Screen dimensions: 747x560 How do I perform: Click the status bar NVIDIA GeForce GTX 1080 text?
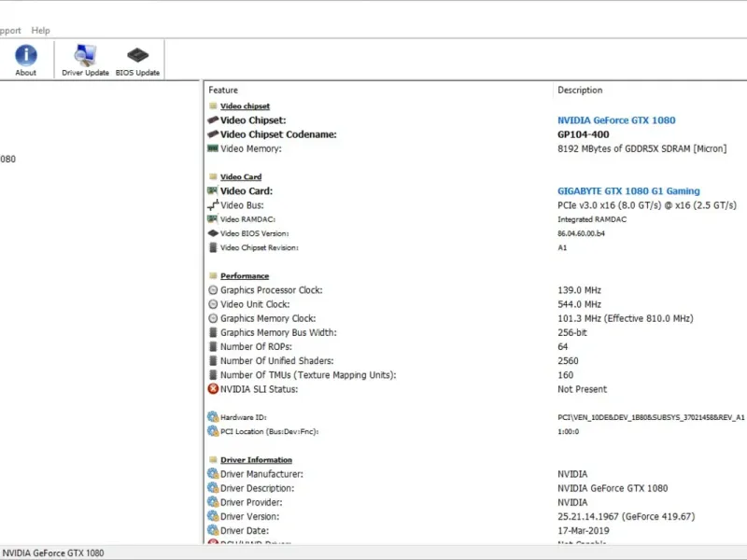click(x=53, y=553)
